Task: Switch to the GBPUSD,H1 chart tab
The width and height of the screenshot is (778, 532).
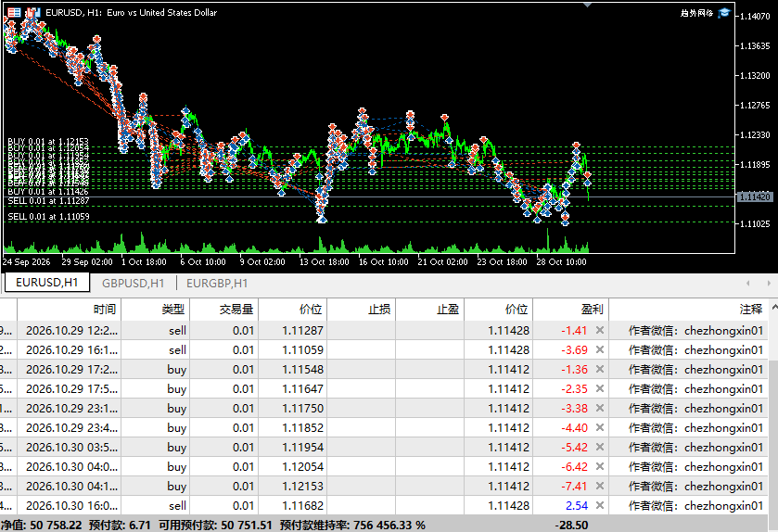Action: coord(133,283)
